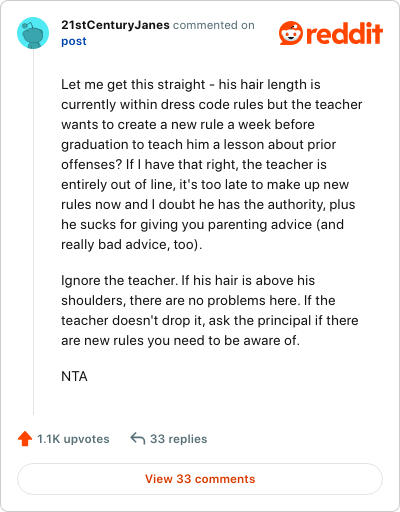Click the paragraph starting "Ignore the teacher"
The width and height of the screenshot is (400, 512).
210,310
